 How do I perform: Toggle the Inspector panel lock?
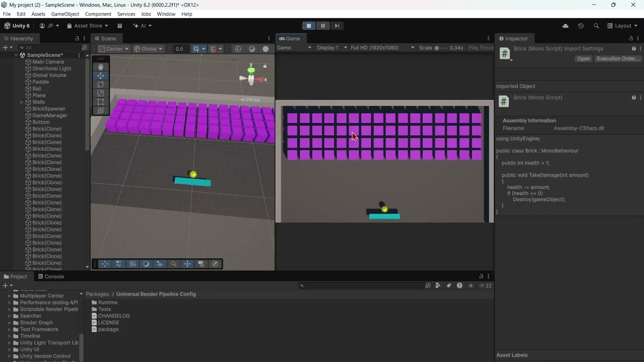click(631, 38)
